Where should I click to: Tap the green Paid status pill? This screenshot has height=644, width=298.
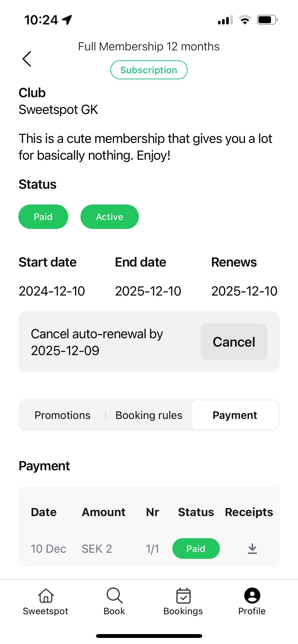(x=43, y=217)
